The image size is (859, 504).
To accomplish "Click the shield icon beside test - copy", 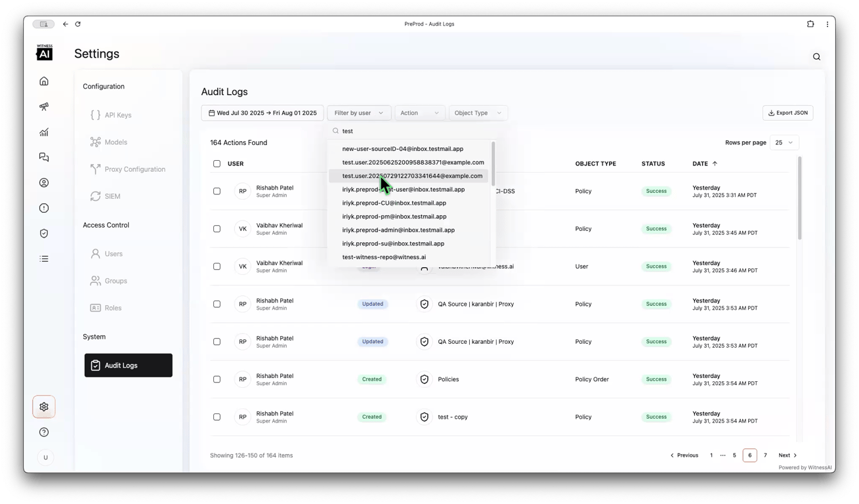I will (x=425, y=417).
